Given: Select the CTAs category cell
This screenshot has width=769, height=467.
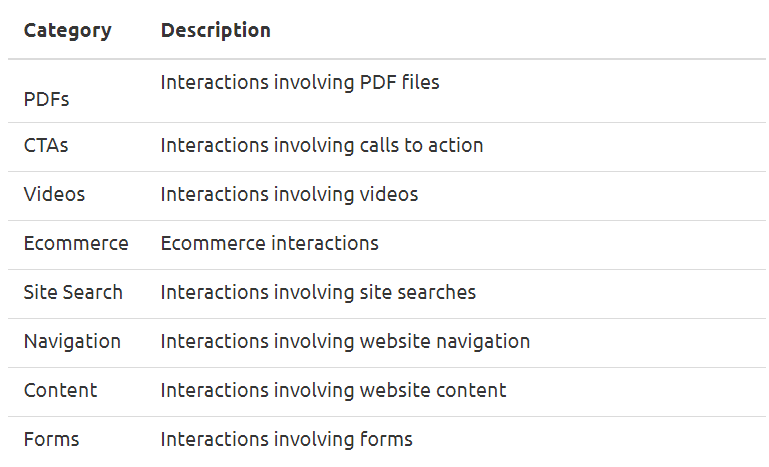Looking at the screenshot, I should point(46,146).
